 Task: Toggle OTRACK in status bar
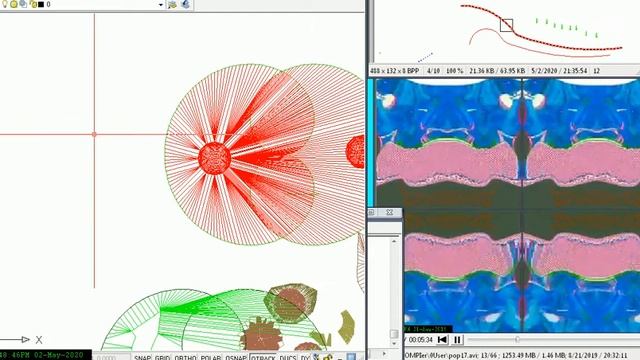click(x=263, y=357)
